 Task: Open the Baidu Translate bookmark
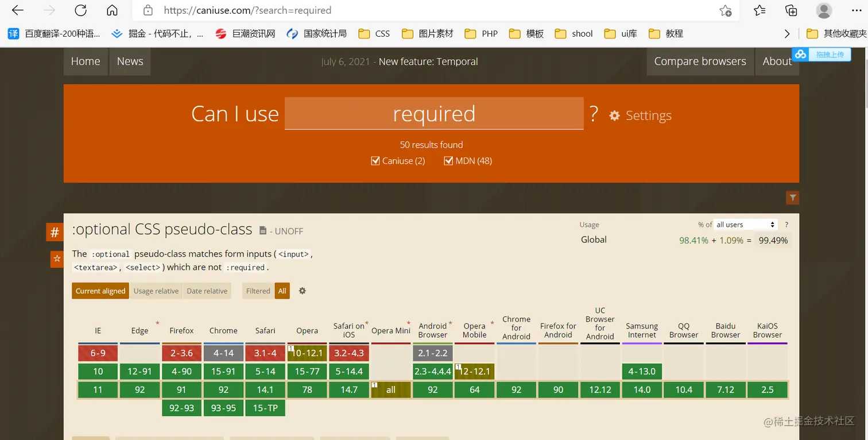click(54, 33)
